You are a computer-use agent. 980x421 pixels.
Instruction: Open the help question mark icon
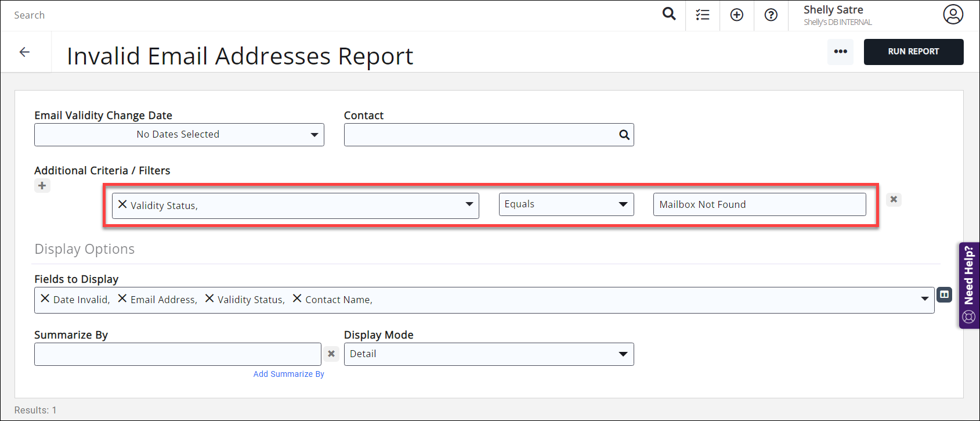[x=771, y=15]
